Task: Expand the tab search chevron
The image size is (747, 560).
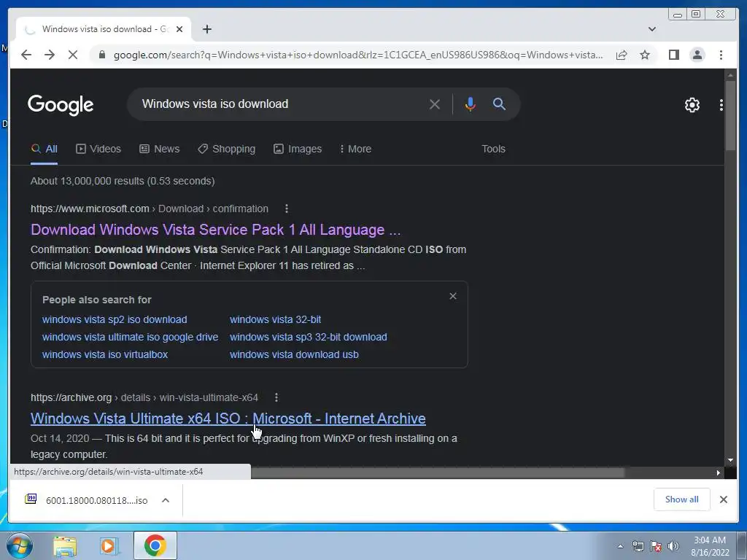Action: [x=651, y=29]
